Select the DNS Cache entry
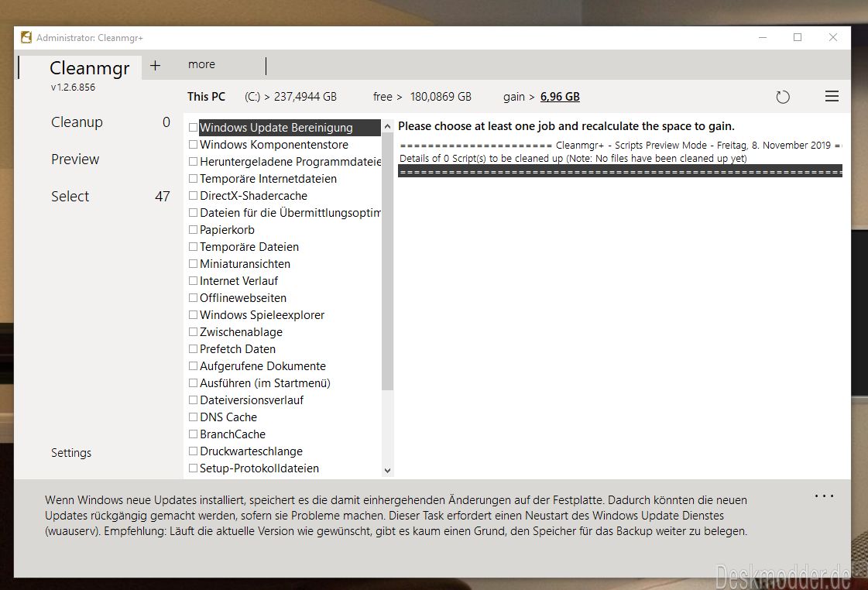This screenshot has height=590, width=868. click(x=228, y=417)
